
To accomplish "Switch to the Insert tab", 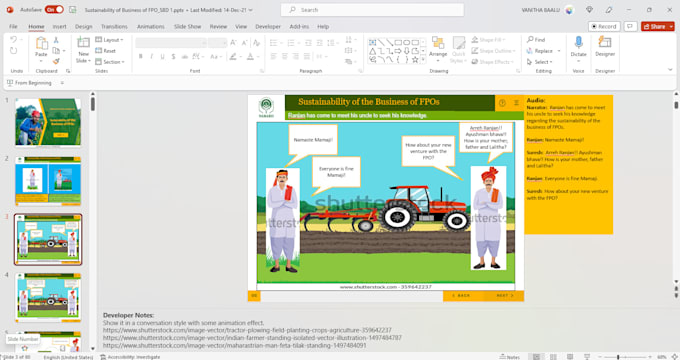I will pos(59,26).
